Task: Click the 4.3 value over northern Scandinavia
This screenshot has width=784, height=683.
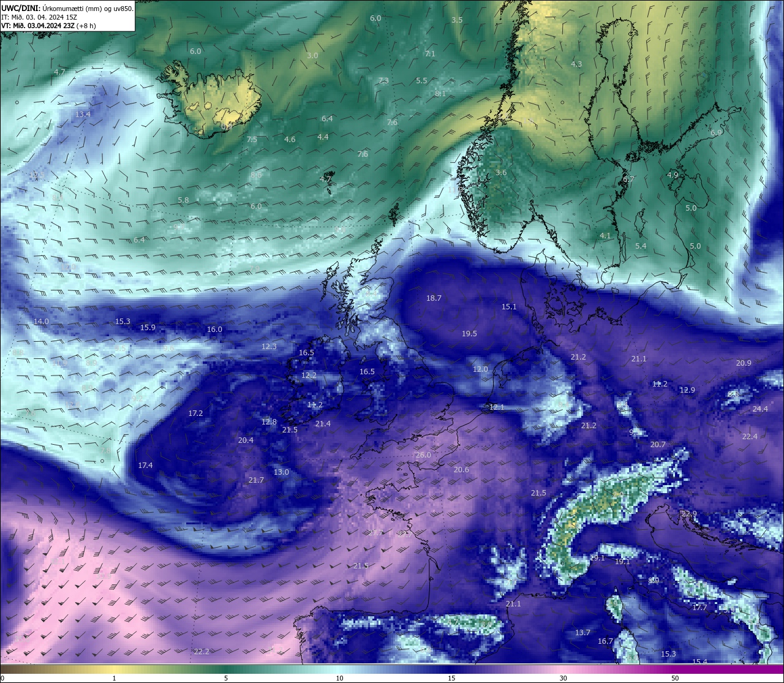Action: click(576, 64)
